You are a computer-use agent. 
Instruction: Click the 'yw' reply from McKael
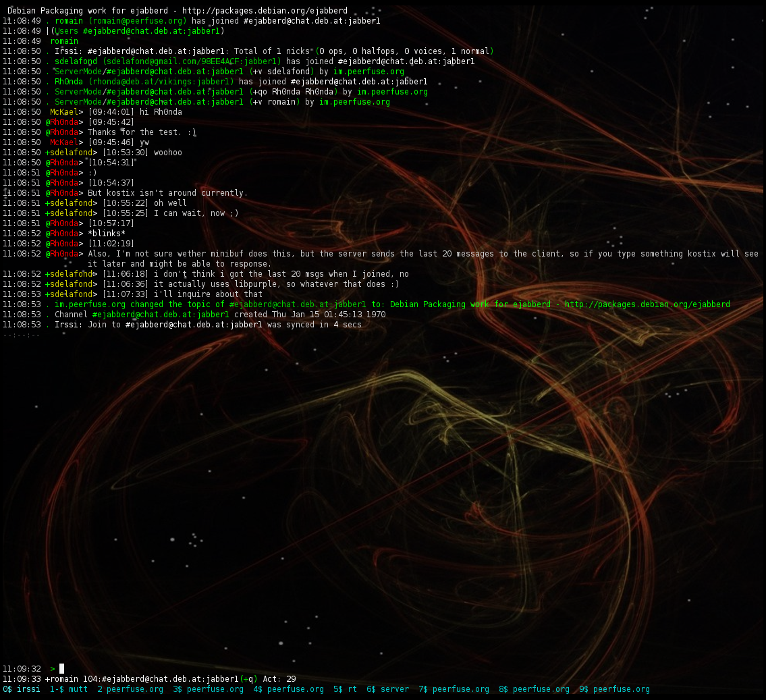144,142
